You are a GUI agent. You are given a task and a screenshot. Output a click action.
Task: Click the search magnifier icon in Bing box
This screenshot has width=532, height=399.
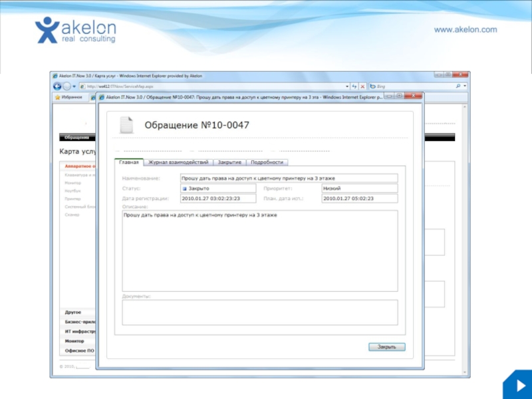click(x=458, y=86)
